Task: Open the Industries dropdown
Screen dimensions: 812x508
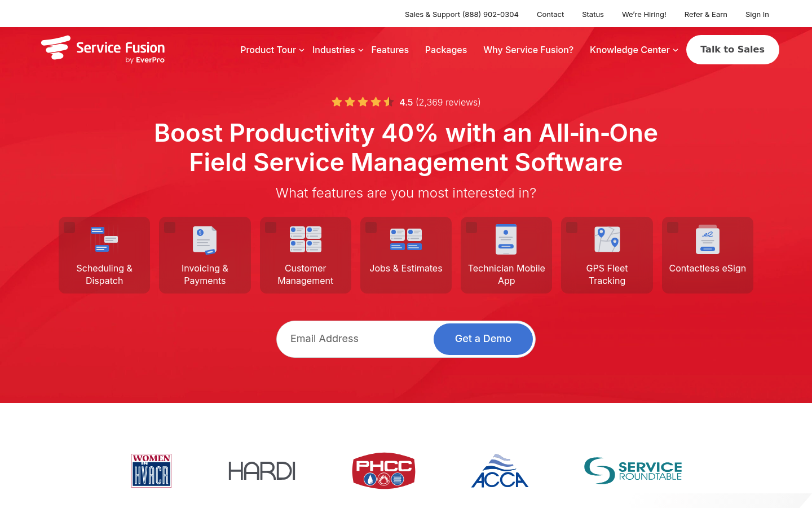Action: coord(337,50)
